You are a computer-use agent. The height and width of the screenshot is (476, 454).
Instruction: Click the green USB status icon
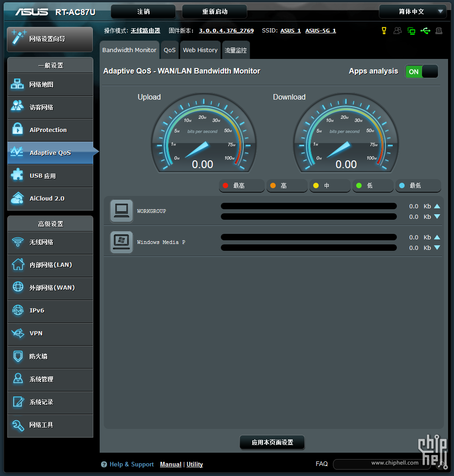pos(426,31)
